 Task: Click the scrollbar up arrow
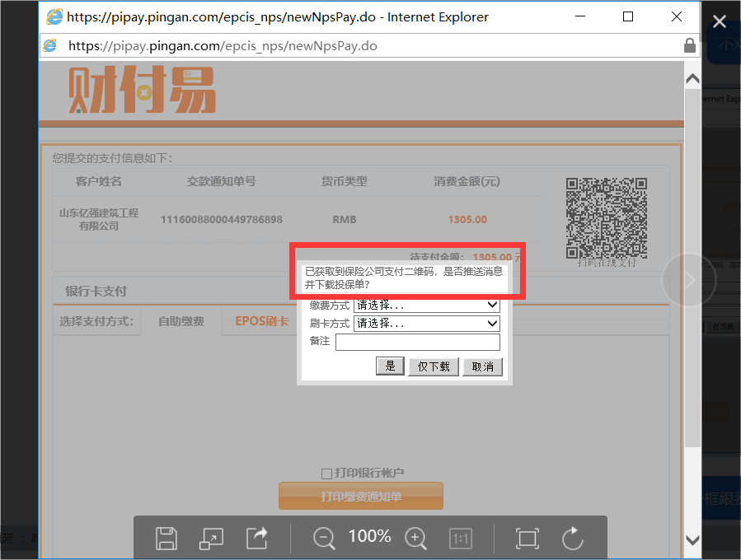pos(693,79)
